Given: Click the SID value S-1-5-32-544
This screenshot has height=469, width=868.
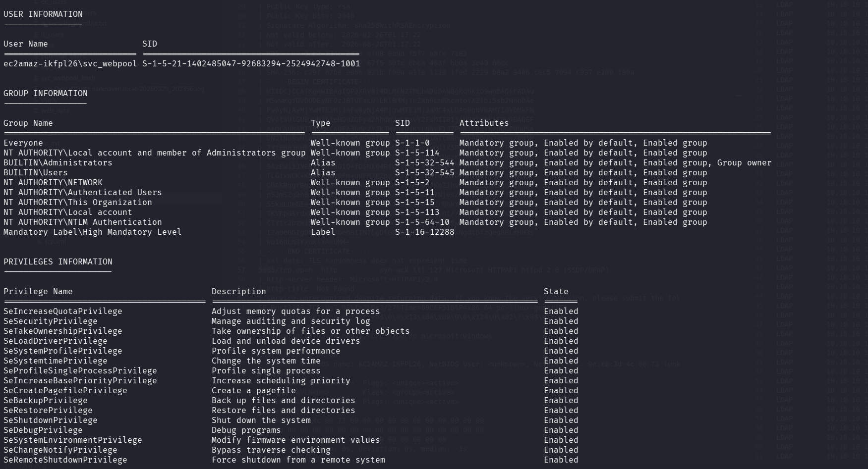Looking at the screenshot, I should pyautogui.click(x=425, y=162).
